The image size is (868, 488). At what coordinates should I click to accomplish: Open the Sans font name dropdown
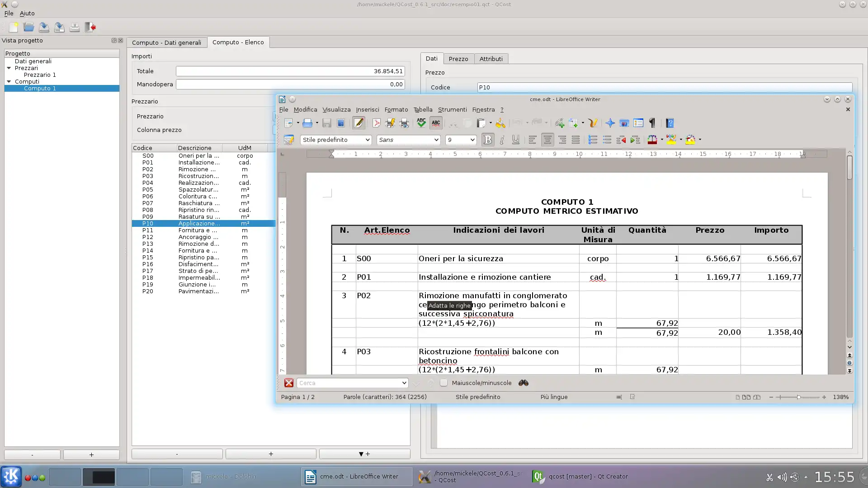click(436, 140)
